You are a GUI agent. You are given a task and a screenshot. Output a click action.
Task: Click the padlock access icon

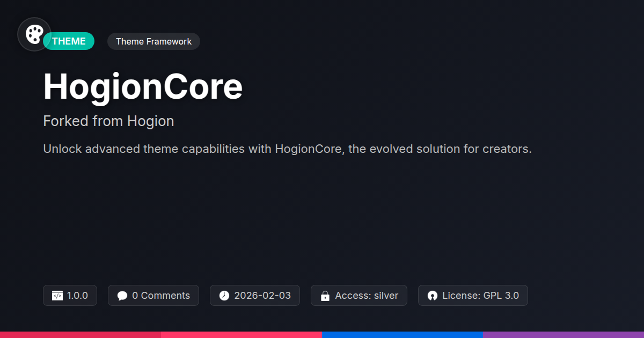[x=325, y=296]
